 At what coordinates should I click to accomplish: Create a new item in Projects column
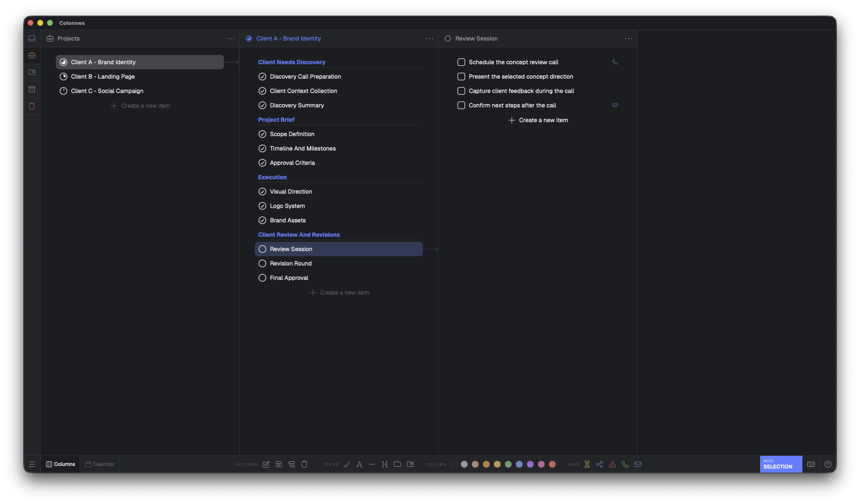coord(140,106)
